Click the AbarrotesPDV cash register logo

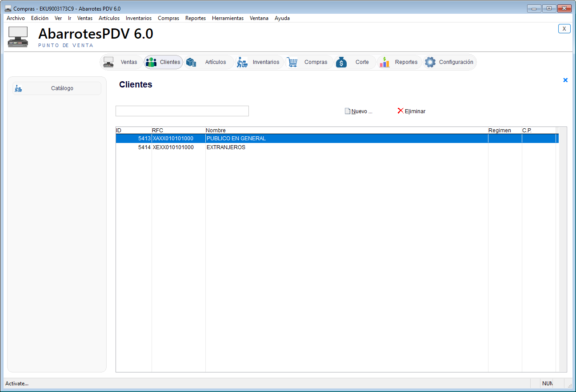tap(18, 37)
